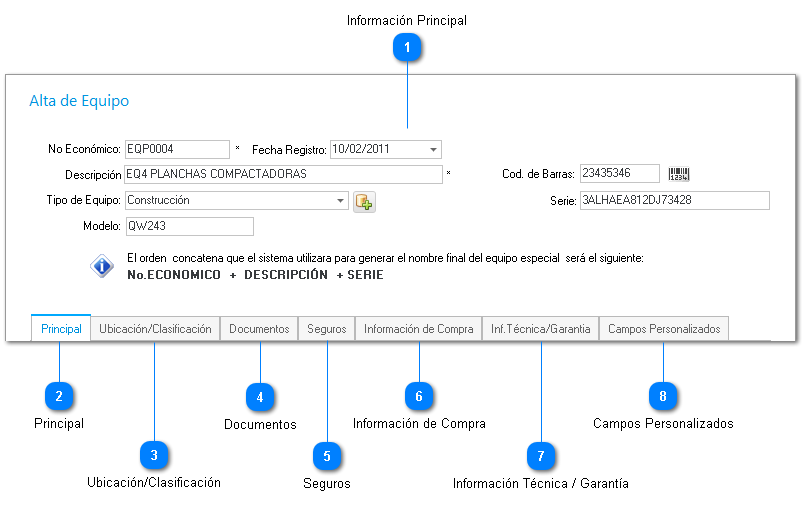The height and width of the screenshot is (507, 805).
Task: Click callout badge number 1
Action: pyautogui.click(x=407, y=47)
